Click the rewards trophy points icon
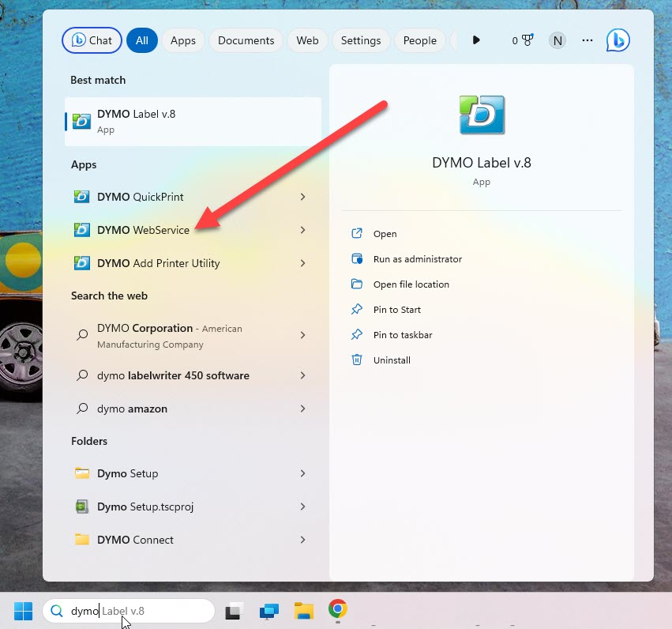 [523, 40]
